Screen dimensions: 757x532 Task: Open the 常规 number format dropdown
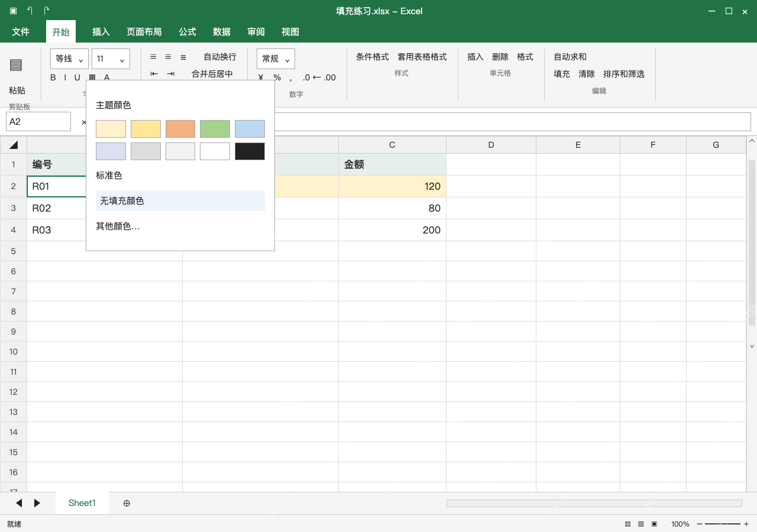click(276, 59)
